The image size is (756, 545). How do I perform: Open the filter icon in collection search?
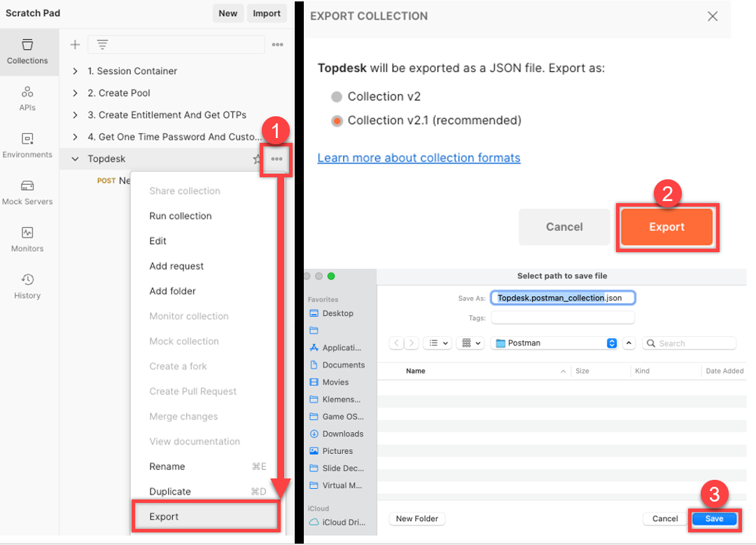click(x=102, y=44)
